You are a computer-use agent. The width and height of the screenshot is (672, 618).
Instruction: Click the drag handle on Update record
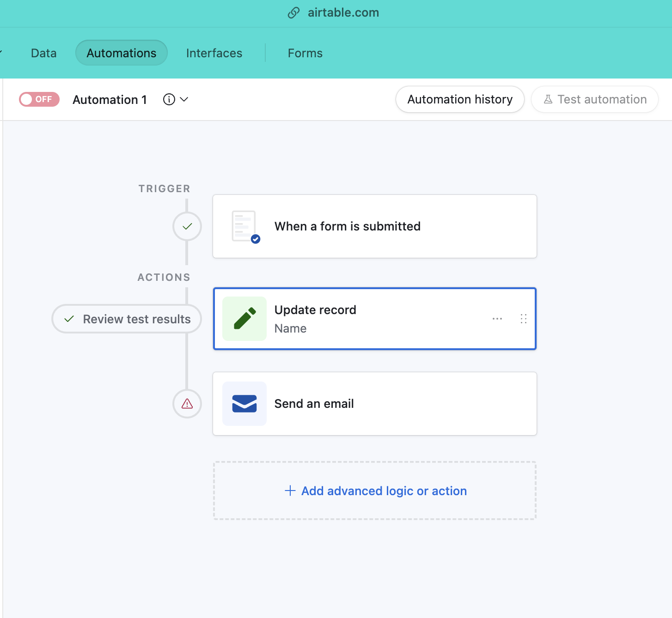click(x=524, y=319)
